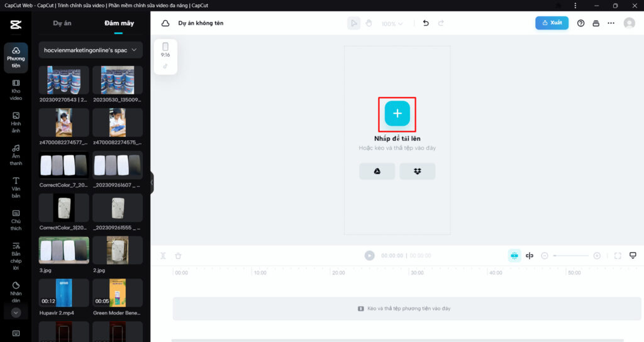Open the help question mark icon

[x=580, y=23]
